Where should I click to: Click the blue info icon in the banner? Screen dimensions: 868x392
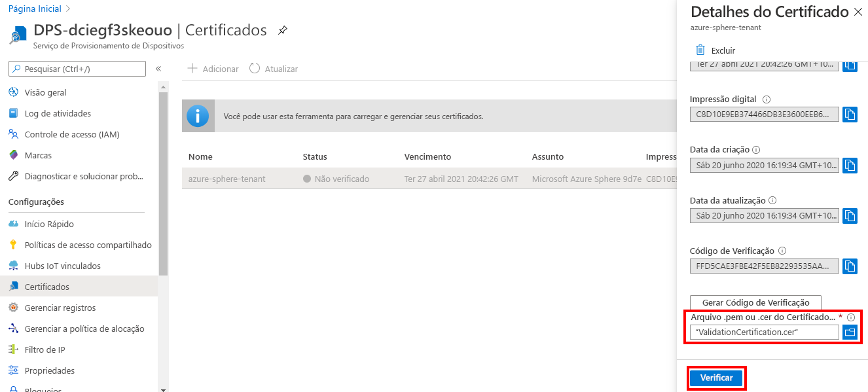pyautogui.click(x=198, y=116)
